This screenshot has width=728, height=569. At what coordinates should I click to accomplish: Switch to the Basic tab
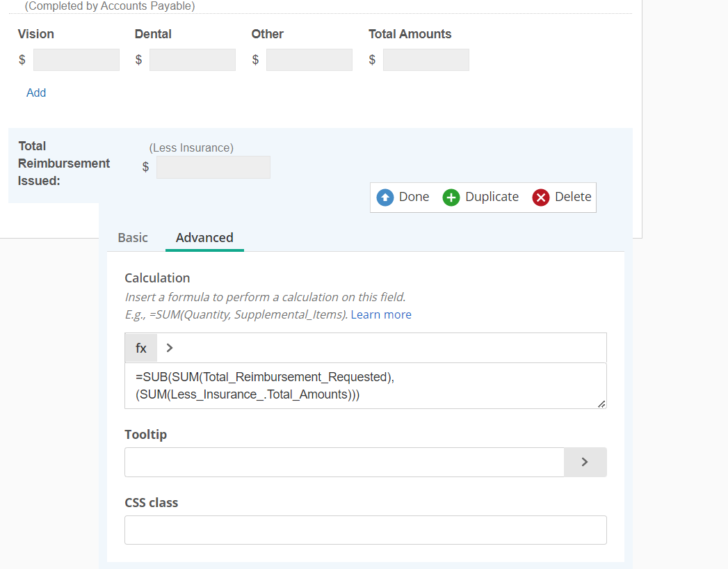133,238
